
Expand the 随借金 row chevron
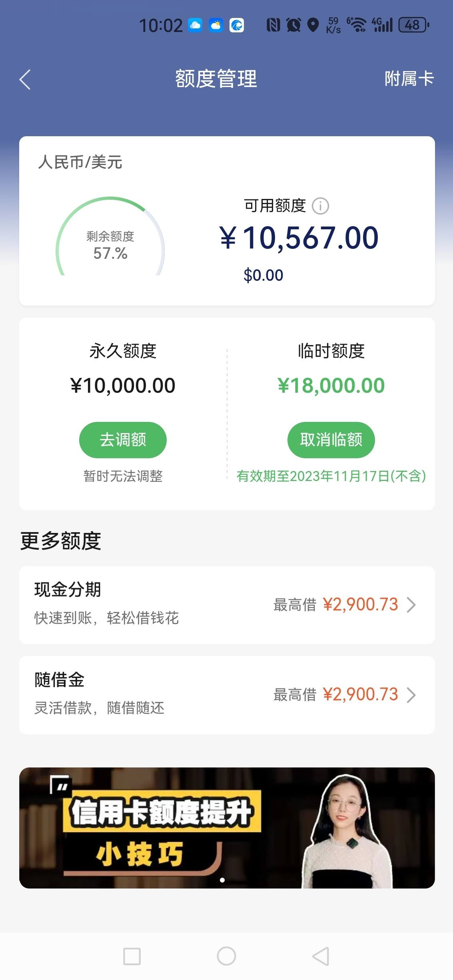[x=411, y=695]
